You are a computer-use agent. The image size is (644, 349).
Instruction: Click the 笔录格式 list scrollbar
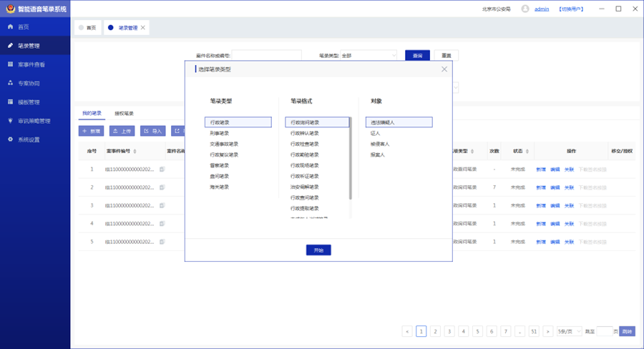[x=350, y=164]
